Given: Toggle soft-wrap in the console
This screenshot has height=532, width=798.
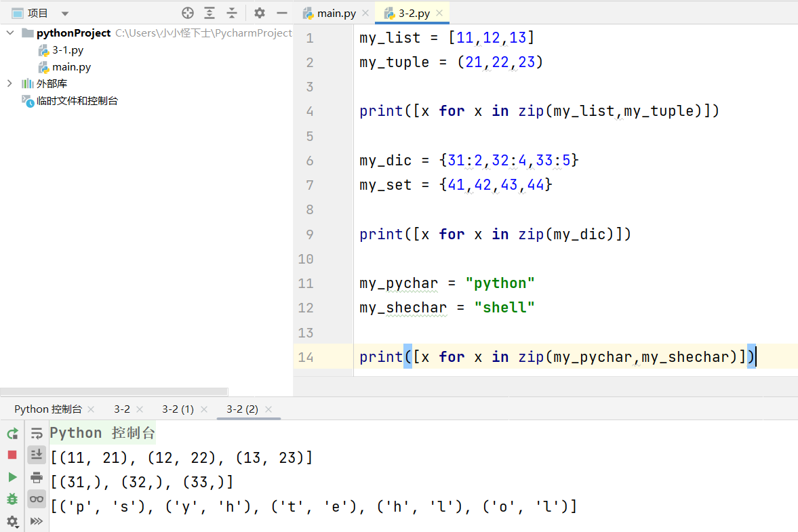Looking at the screenshot, I should 37,433.
